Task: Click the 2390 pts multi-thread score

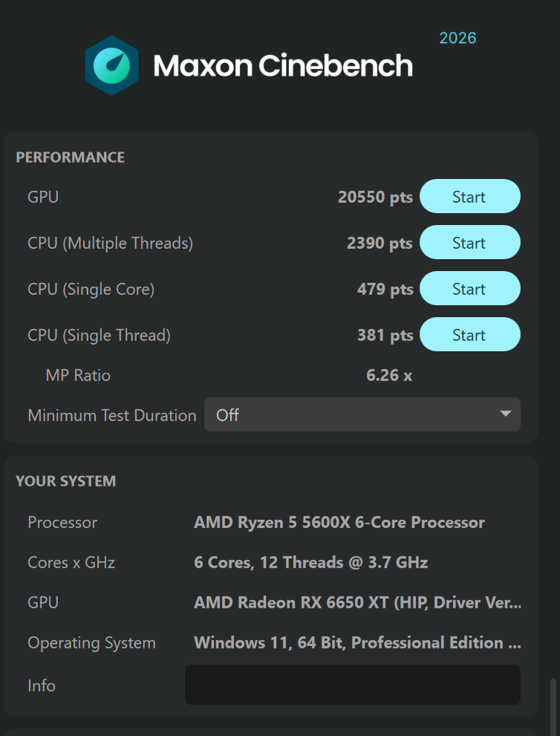Action: coord(380,243)
